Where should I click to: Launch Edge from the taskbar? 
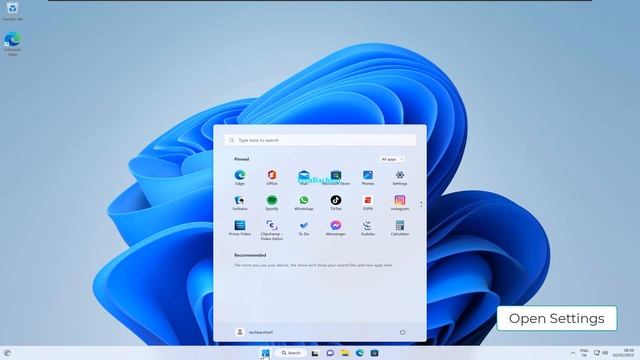point(360,353)
